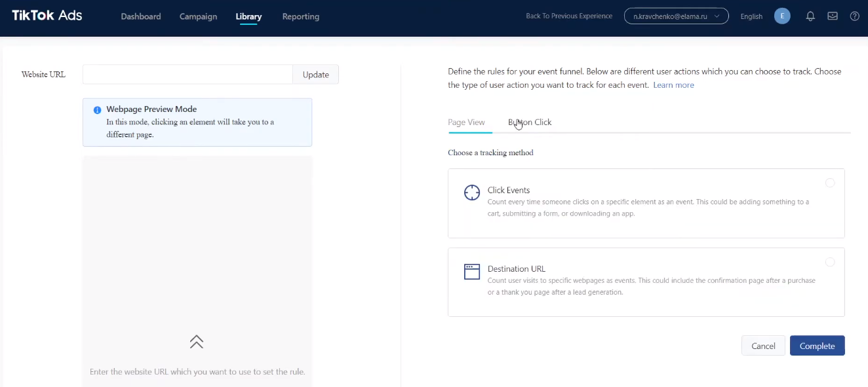This screenshot has width=868, height=387.
Task: Follow the Learn more link
Action: pos(673,85)
